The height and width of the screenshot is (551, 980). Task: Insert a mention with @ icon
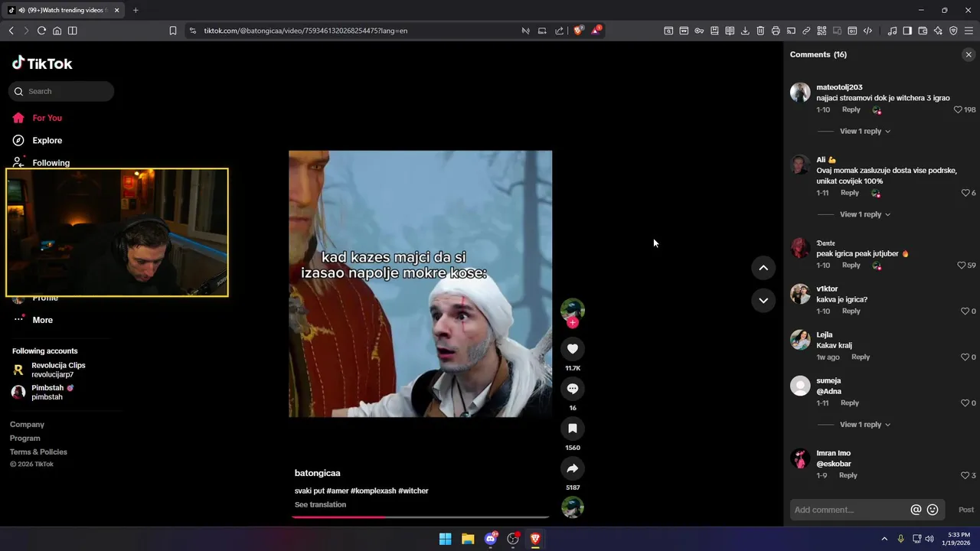[916, 510]
